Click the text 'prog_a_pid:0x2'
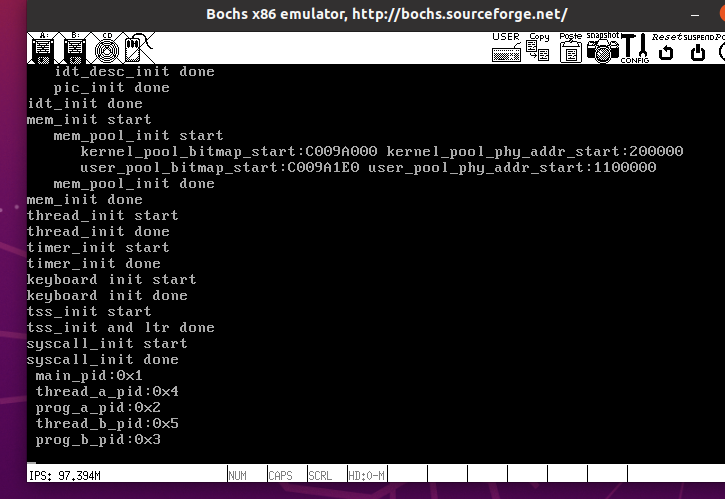Viewport: 725px width, 499px height. pos(98,408)
